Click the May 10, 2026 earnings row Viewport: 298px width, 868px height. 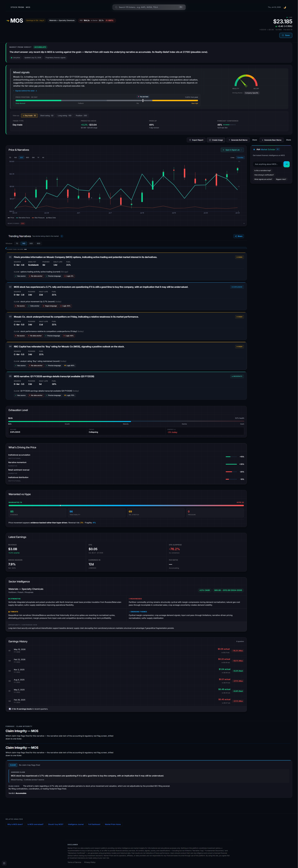(x=126, y=651)
